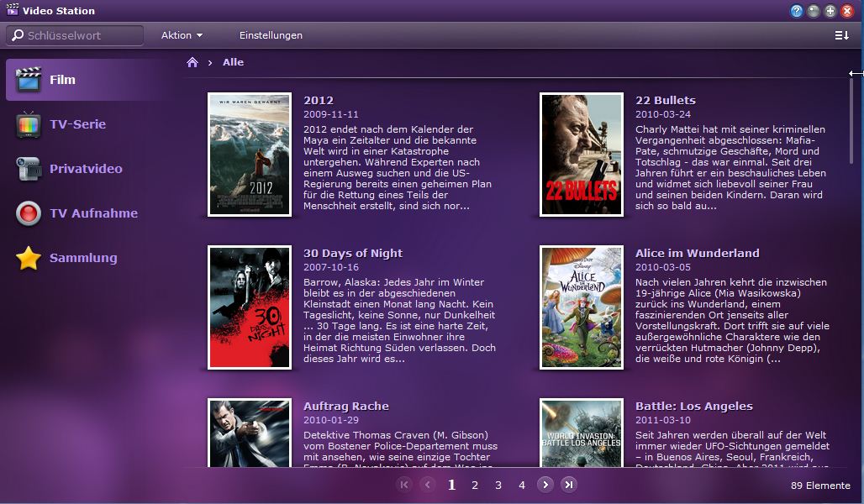The height and width of the screenshot is (504, 864).
Task: Go to home via breadcrumb house icon
Action: (192, 62)
